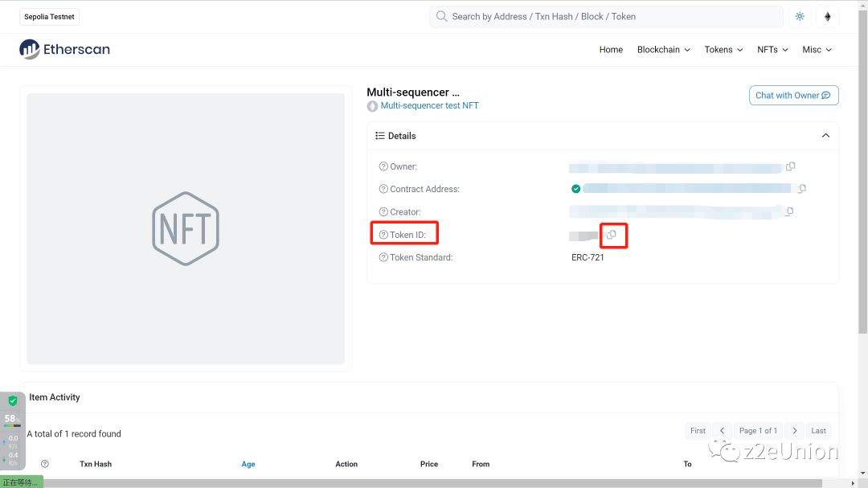The width and height of the screenshot is (868, 488).
Task: Click the Ethereum logo icon in header
Action: (x=827, y=16)
